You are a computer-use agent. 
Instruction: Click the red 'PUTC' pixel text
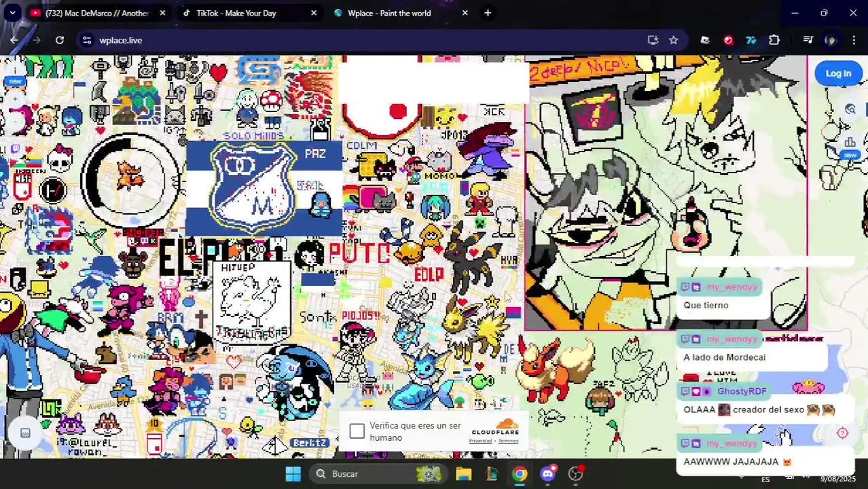(x=359, y=253)
